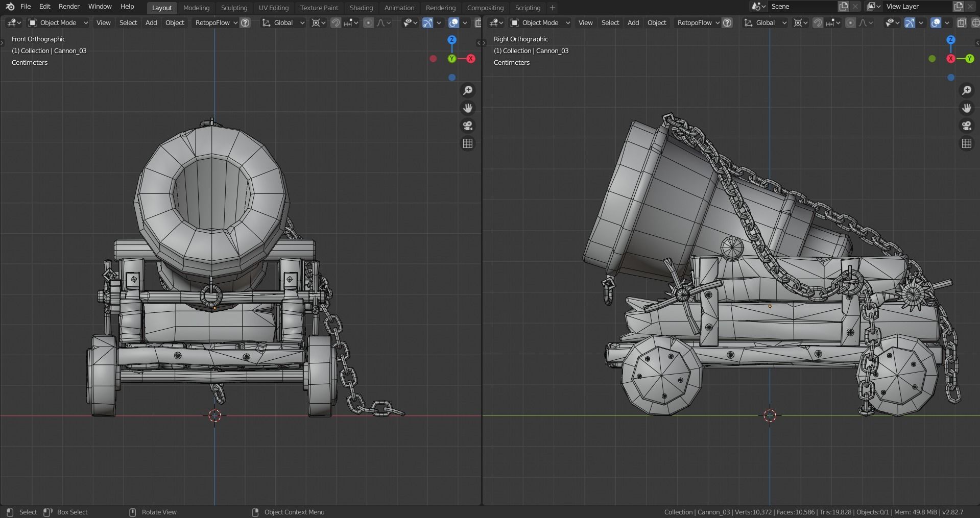Open editor type dropdown in Right view
Image resolution: width=980 pixels, height=518 pixels.
pyautogui.click(x=496, y=22)
